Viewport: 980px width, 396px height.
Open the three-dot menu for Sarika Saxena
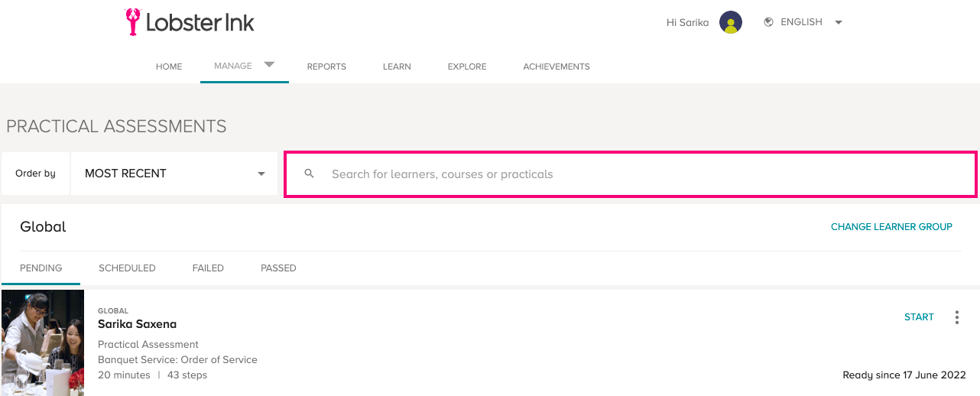click(956, 317)
